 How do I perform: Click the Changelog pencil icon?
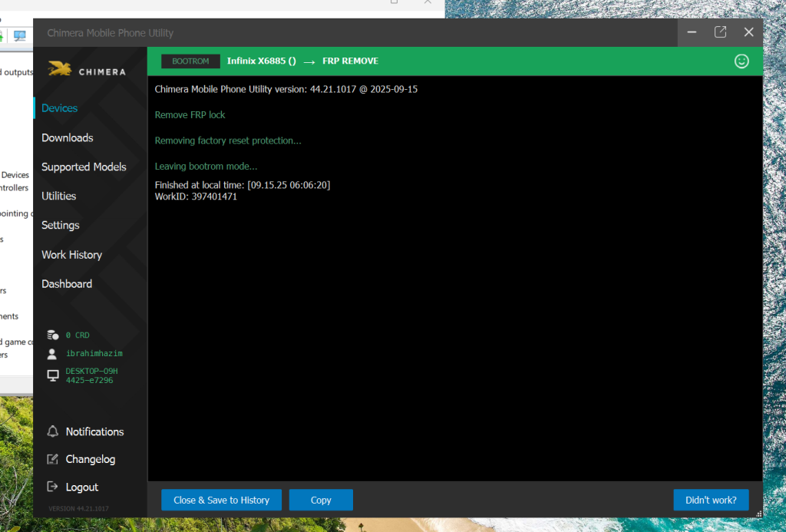[x=52, y=459]
